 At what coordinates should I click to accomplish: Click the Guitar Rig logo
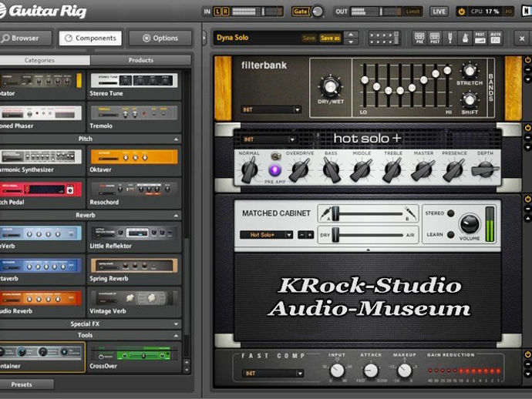click(43, 11)
